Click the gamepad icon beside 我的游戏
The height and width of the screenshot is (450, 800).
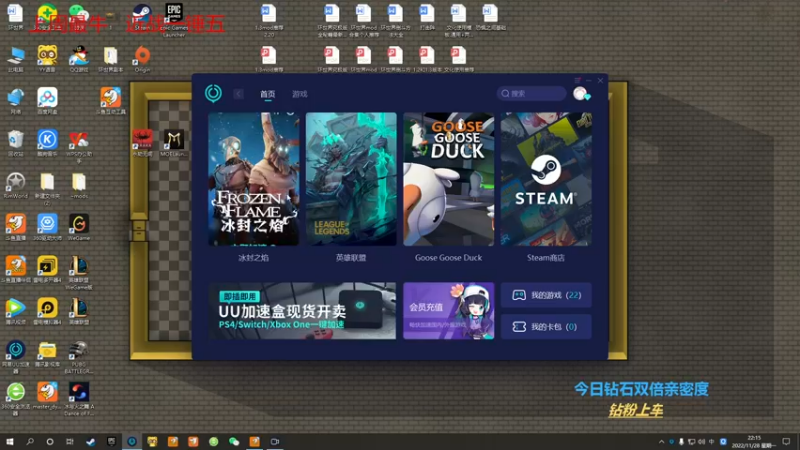[519, 295]
